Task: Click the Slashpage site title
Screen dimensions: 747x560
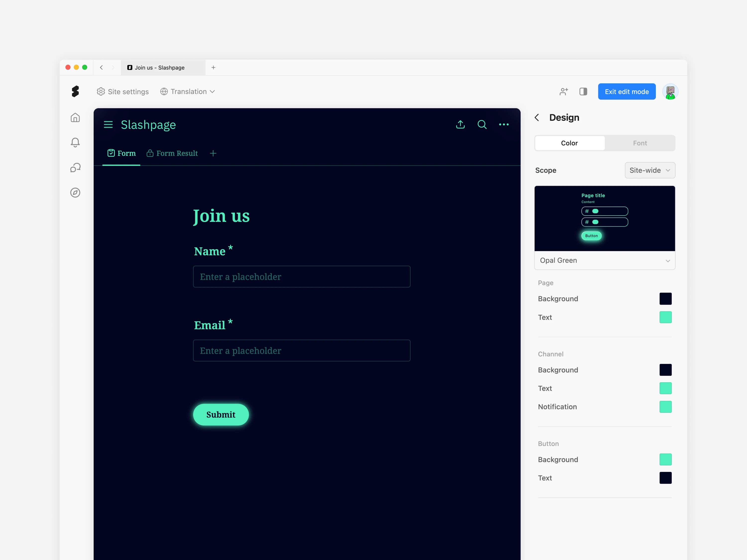Action: pos(148,124)
